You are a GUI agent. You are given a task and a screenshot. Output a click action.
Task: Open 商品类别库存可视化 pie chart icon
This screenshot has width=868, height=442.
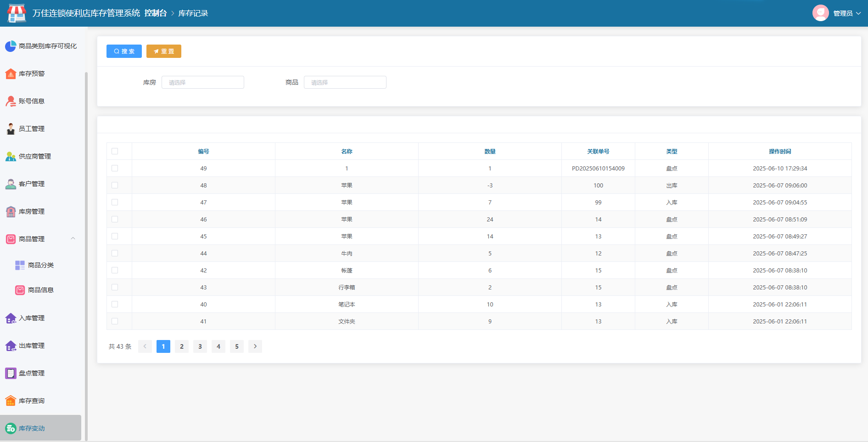[11, 46]
